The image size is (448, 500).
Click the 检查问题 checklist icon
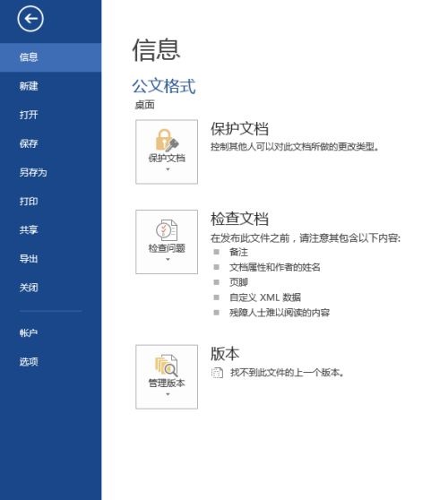click(167, 230)
